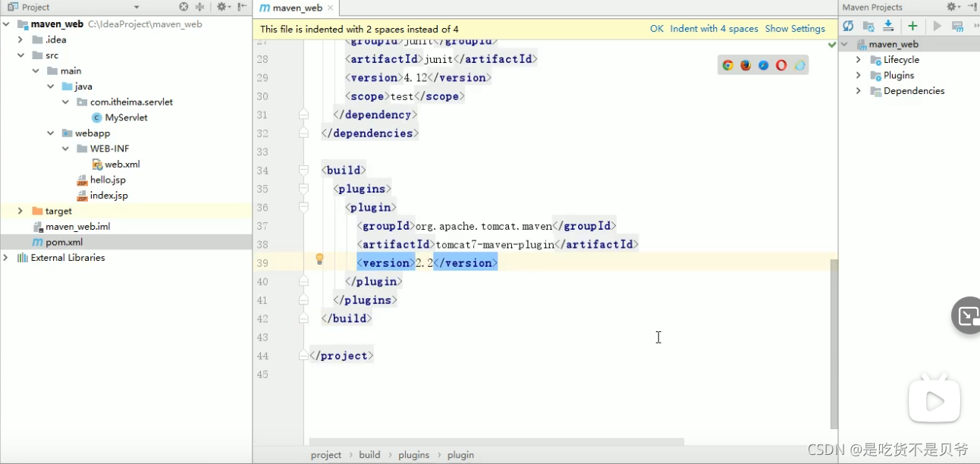This screenshot has height=464, width=980.
Task: Add Maven project with plus icon
Action: 912,26
